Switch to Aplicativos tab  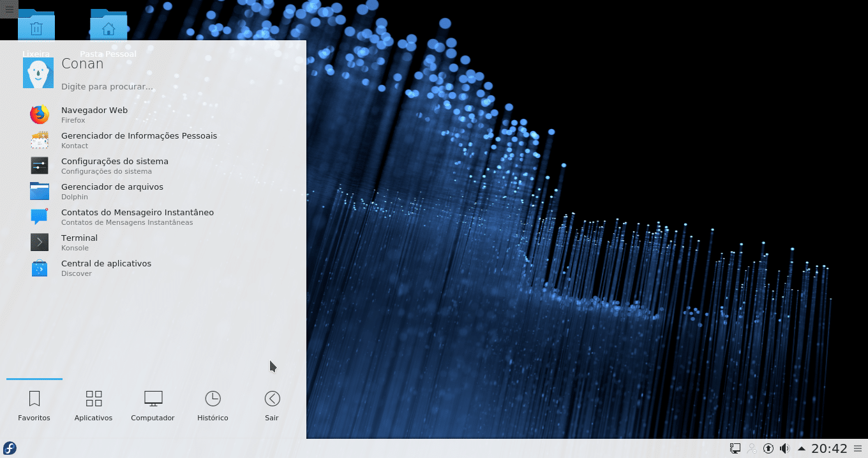click(x=94, y=406)
